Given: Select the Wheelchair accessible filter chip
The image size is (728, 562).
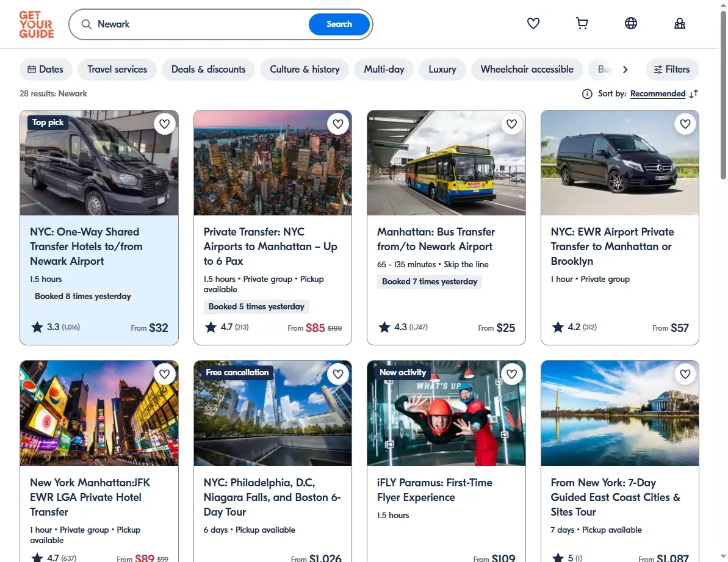Looking at the screenshot, I should 527,69.
